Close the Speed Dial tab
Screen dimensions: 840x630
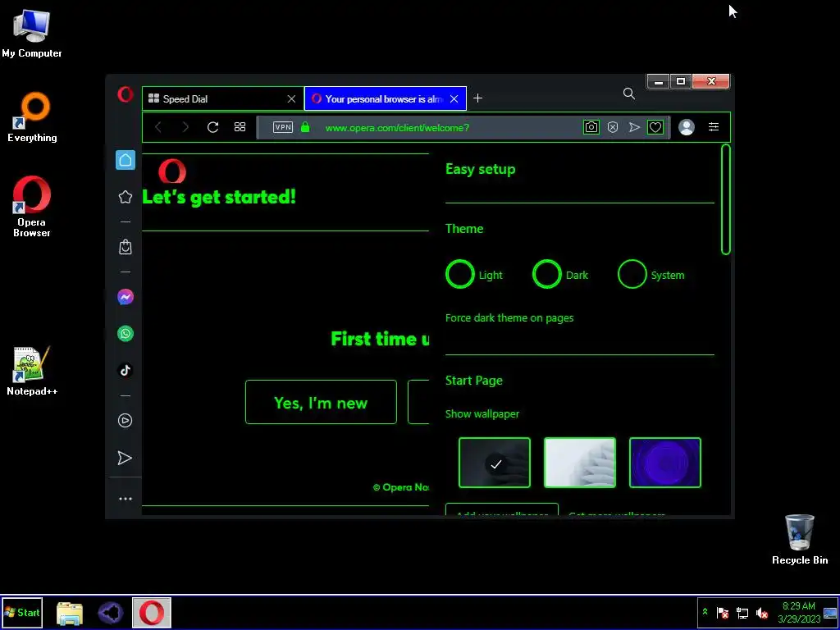(291, 98)
